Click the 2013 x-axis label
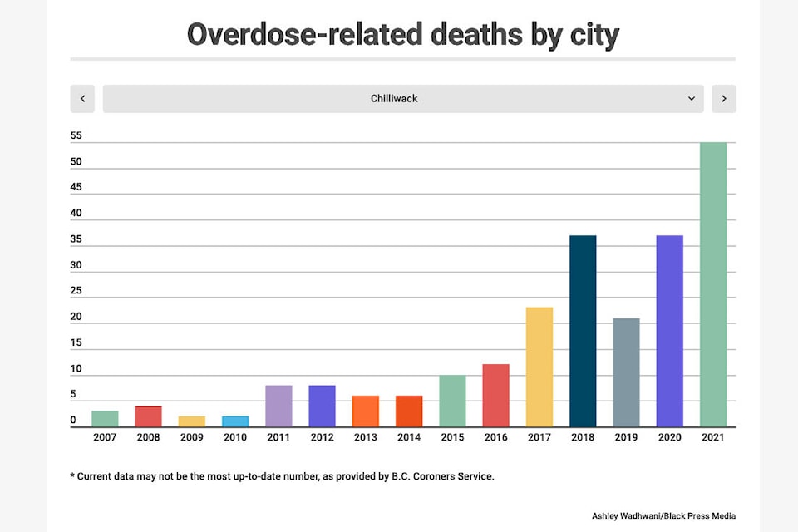Screen dimensions: 798x532 tap(366, 437)
